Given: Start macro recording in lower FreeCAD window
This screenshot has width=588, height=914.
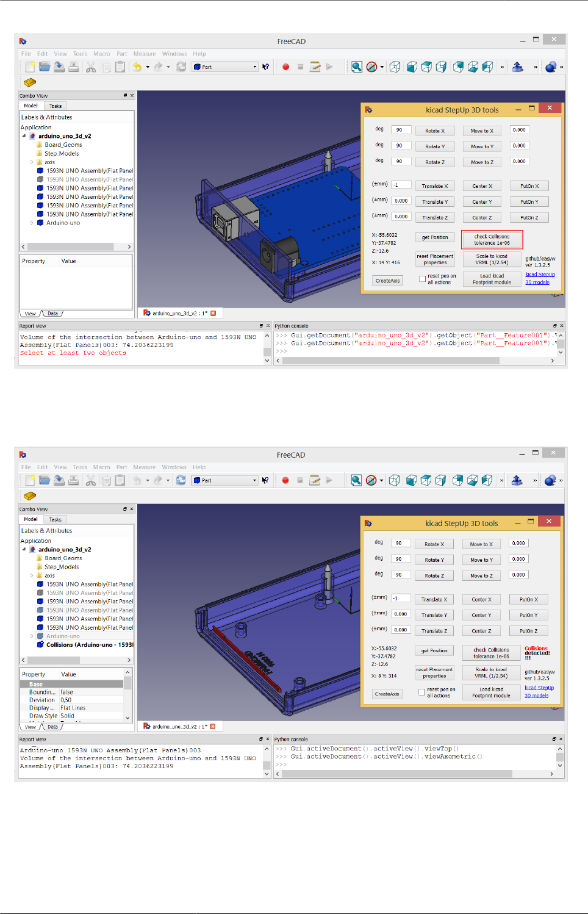Looking at the screenshot, I should [285, 480].
